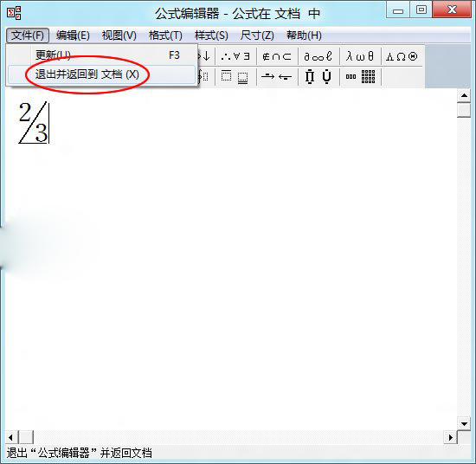476x464 pixels.
Task: Open the 样式(S) menu
Action: (211, 35)
